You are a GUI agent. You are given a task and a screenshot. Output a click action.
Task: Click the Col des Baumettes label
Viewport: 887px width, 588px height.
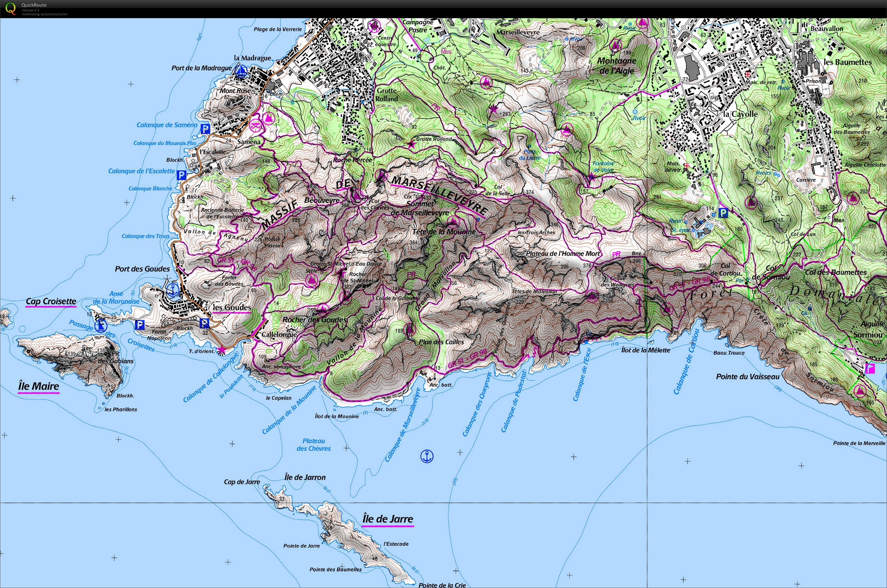pos(836,272)
